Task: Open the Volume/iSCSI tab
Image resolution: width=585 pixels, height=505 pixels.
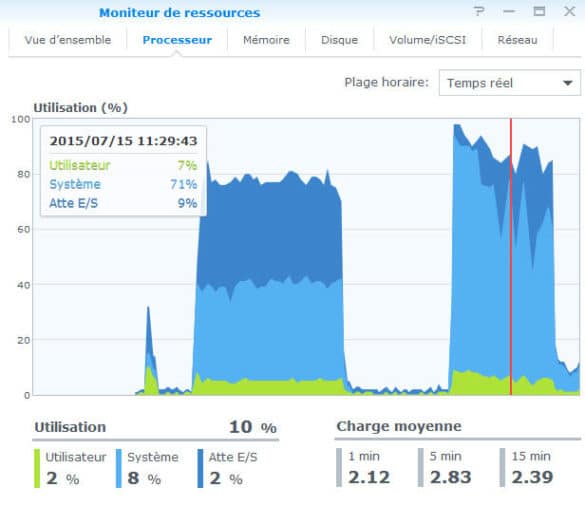Action: click(x=428, y=40)
